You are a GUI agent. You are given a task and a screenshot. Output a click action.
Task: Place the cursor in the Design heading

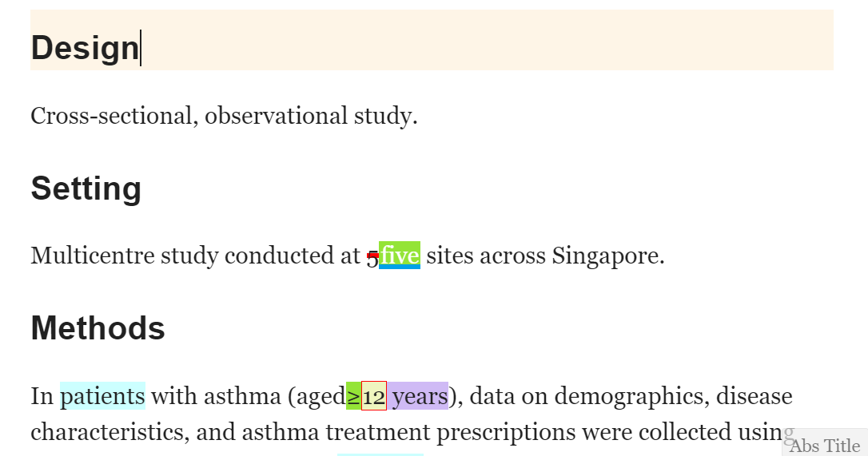click(x=85, y=48)
